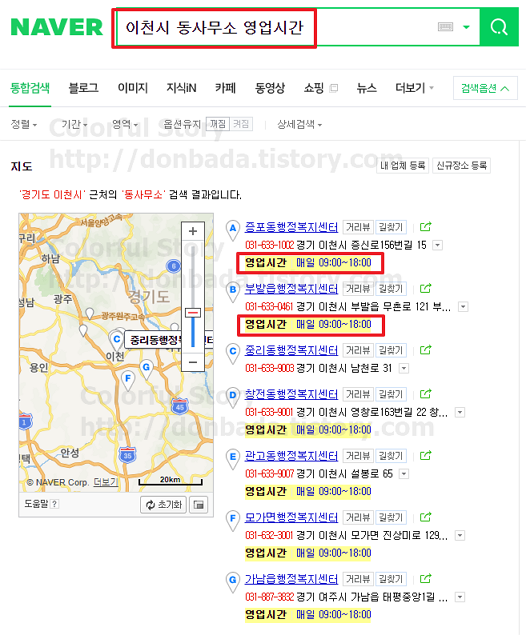The width and height of the screenshot is (526, 635).
Task: Expand the 더보기 menu
Action: [x=414, y=88]
